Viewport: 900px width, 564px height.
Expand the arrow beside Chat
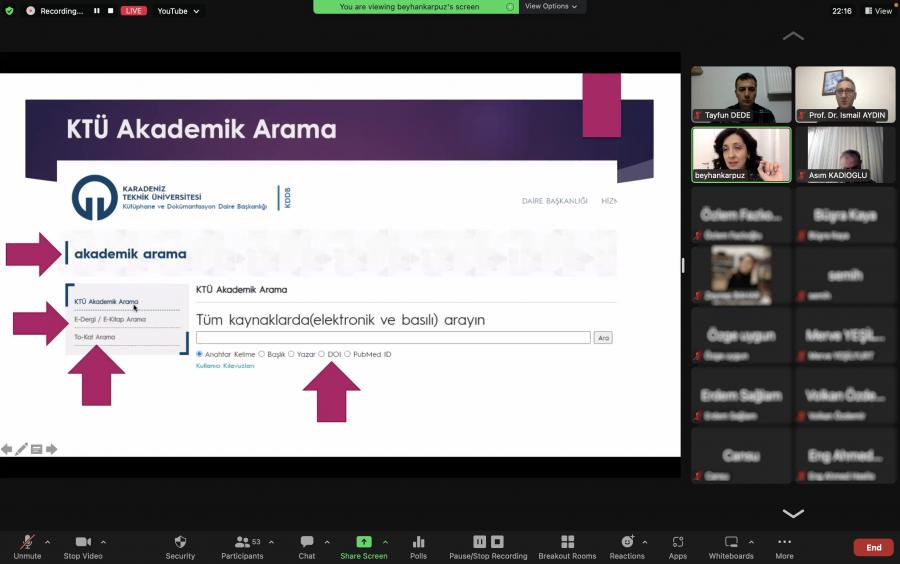[327, 542]
